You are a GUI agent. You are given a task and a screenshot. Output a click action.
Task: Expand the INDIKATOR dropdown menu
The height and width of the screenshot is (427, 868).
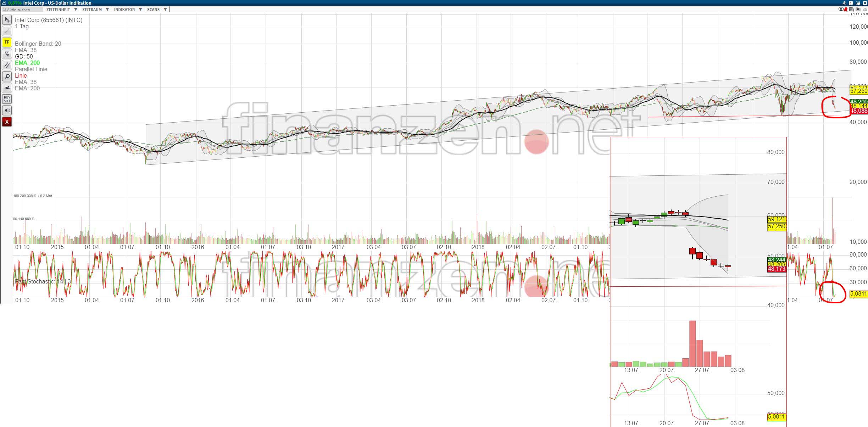pos(128,10)
